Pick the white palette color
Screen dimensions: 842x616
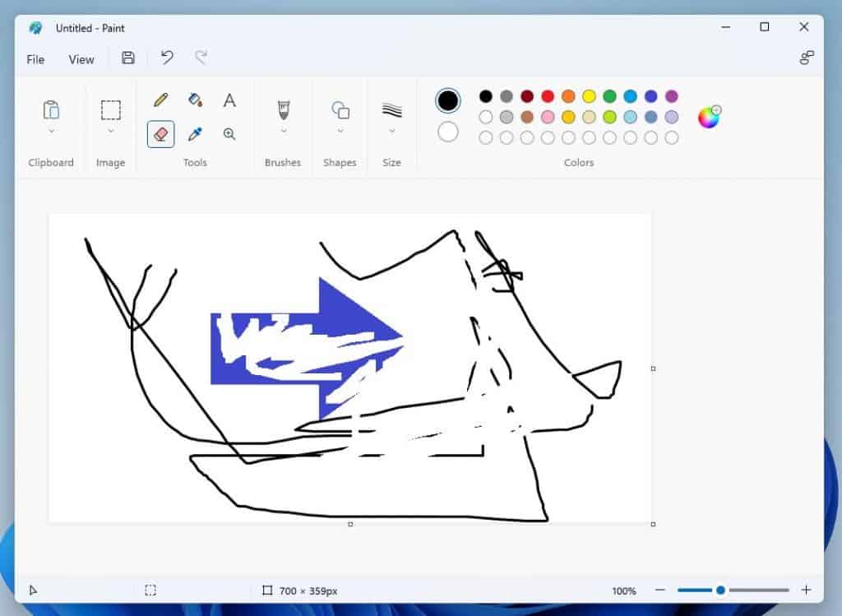(485, 117)
